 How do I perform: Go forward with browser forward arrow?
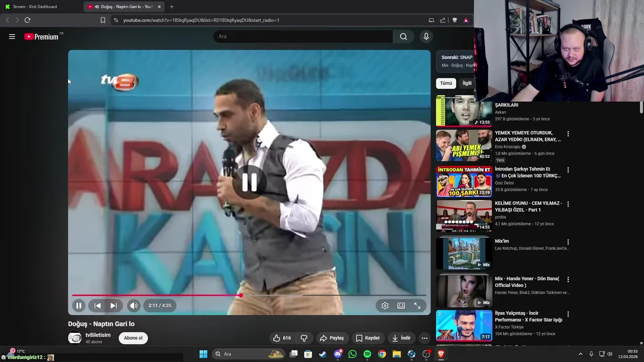tap(17, 20)
